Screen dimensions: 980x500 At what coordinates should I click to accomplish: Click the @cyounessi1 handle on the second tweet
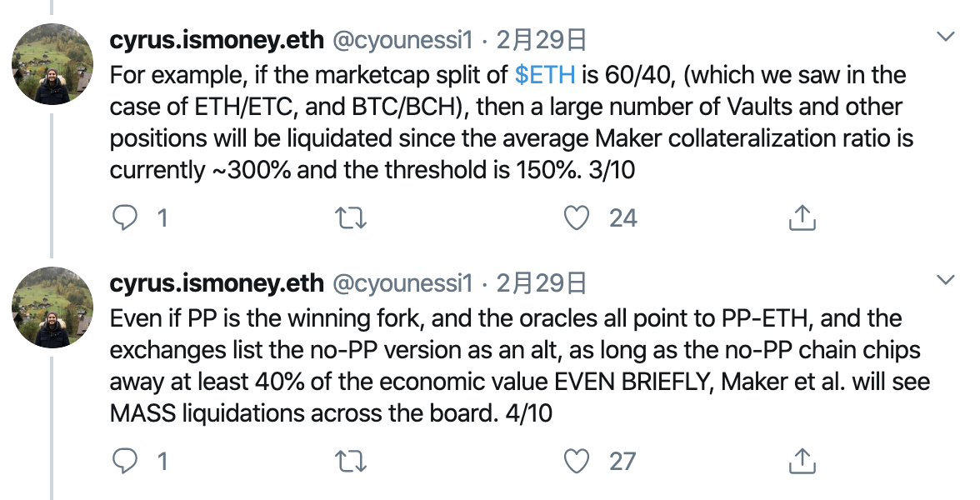(x=403, y=283)
